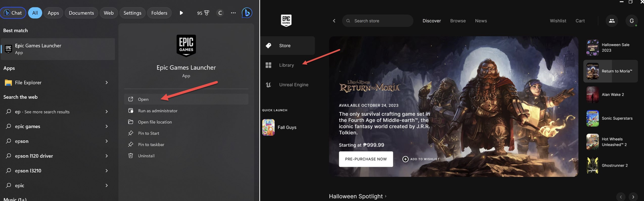Screen dimensions: 644x201
Task: Select Store in the launcher sidebar
Action: click(288, 46)
